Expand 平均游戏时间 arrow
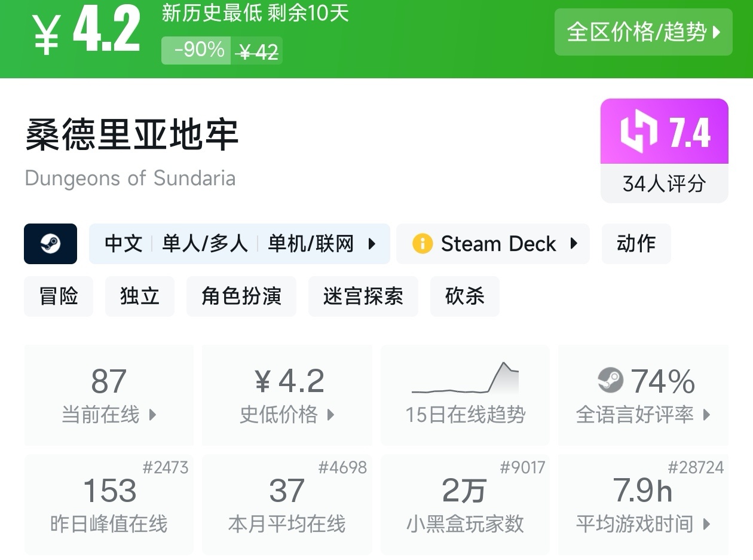753x560 pixels. click(x=706, y=525)
